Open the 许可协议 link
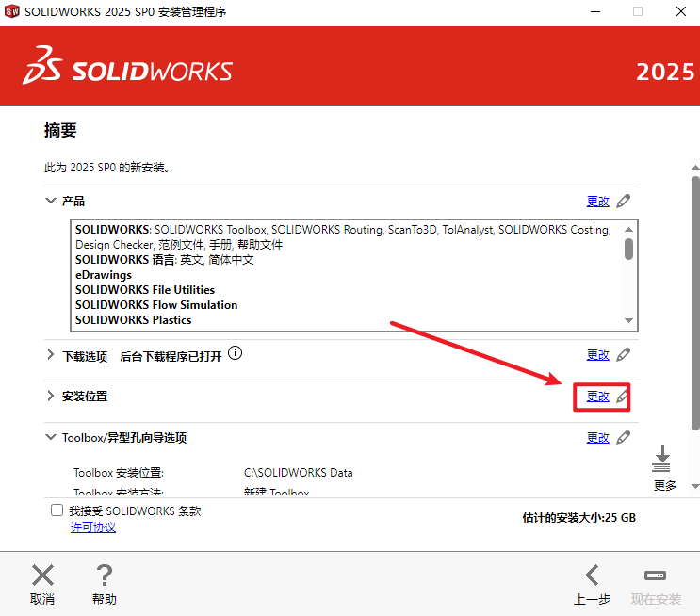The height and width of the screenshot is (616, 700). pos(93,527)
